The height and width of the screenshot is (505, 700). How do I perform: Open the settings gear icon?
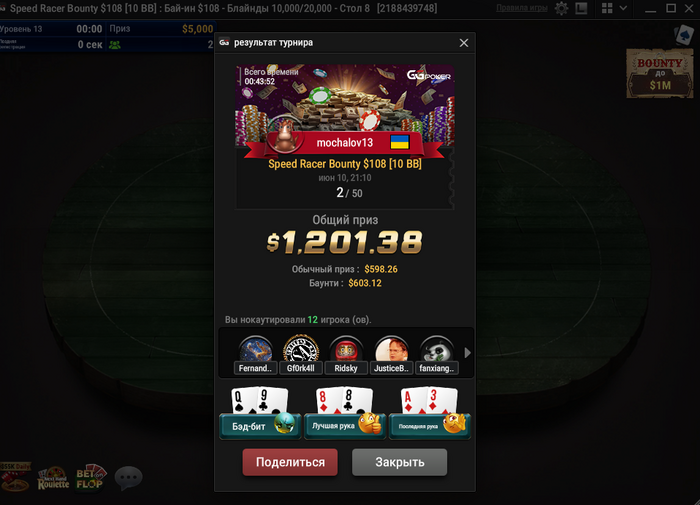[561, 8]
